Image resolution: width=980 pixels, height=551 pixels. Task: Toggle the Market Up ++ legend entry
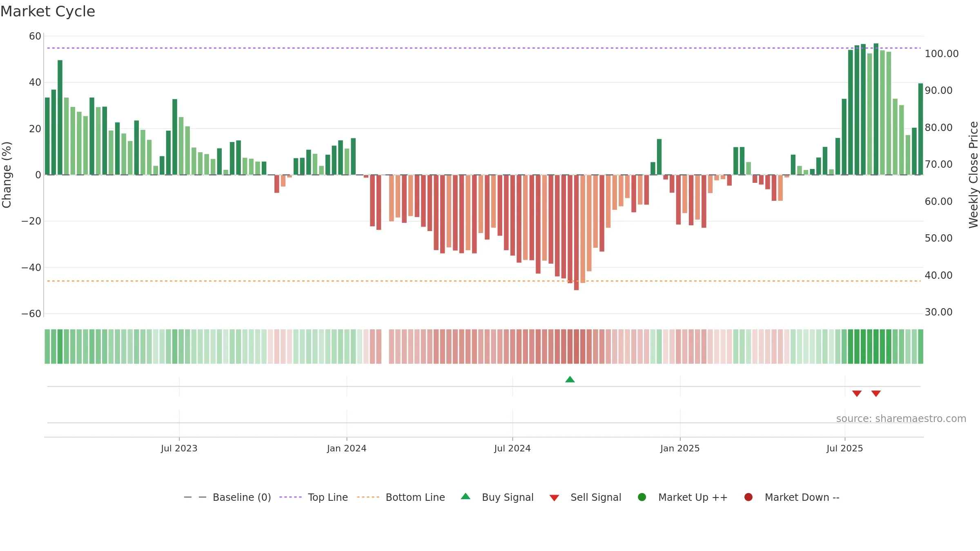tap(682, 497)
